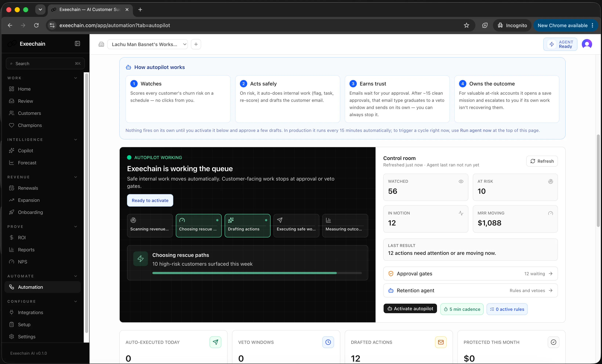Screen dimensions: 602x364
Task: Open Approval gates with 12 waiting
Action: pyautogui.click(x=470, y=274)
